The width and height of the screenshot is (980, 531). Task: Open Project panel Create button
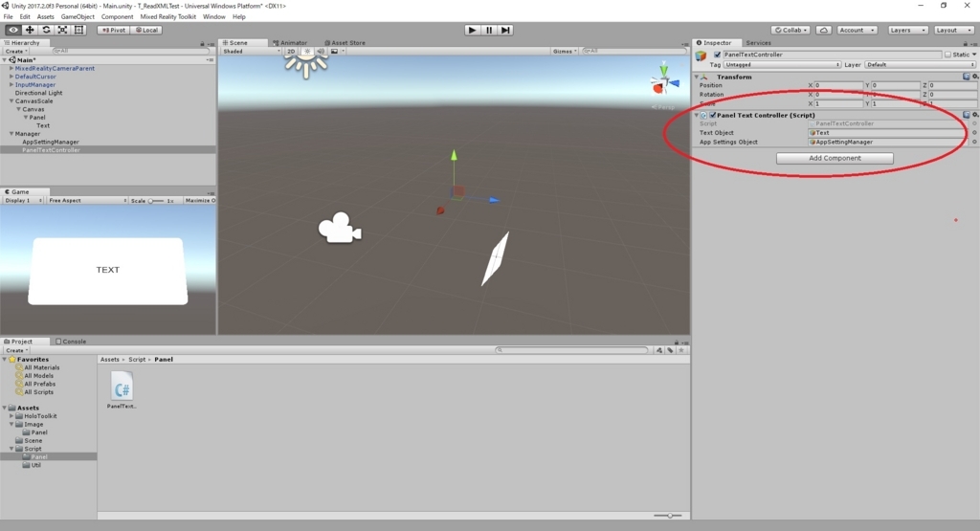(x=15, y=350)
